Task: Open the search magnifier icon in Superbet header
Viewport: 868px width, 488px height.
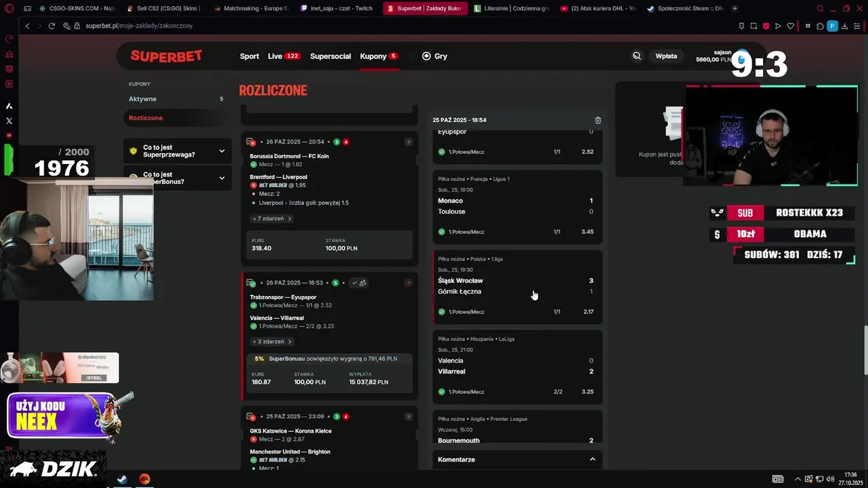Action: point(637,56)
